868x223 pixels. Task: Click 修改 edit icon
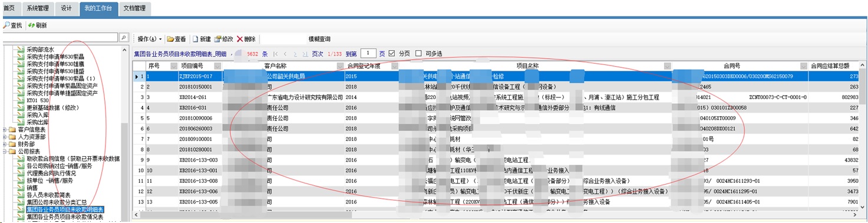[x=218, y=39]
